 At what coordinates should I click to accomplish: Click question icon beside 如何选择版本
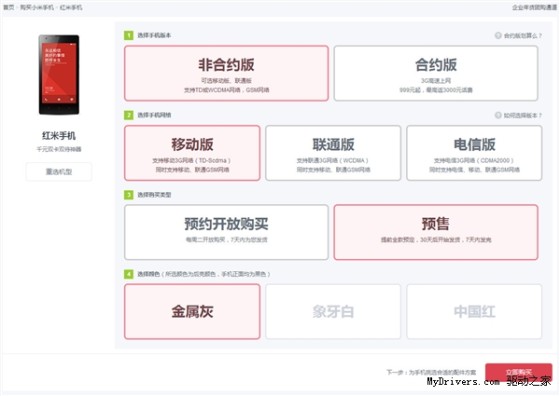click(x=498, y=115)
